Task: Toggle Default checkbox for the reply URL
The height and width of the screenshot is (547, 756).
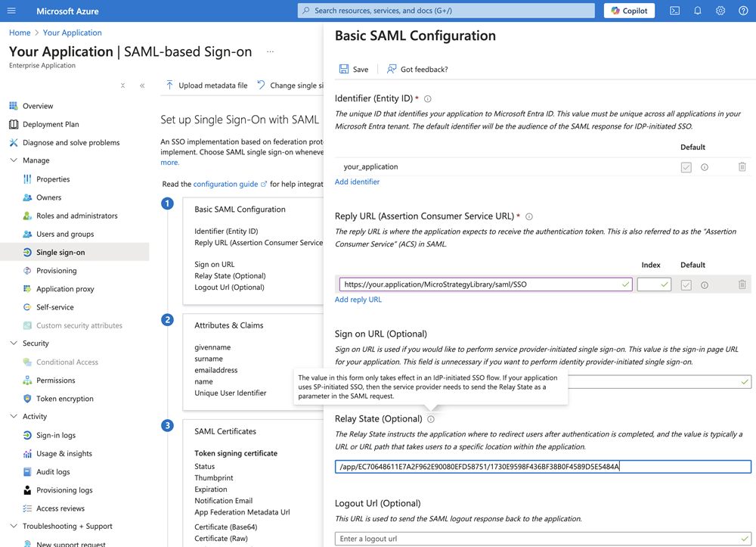Action: 686,285
